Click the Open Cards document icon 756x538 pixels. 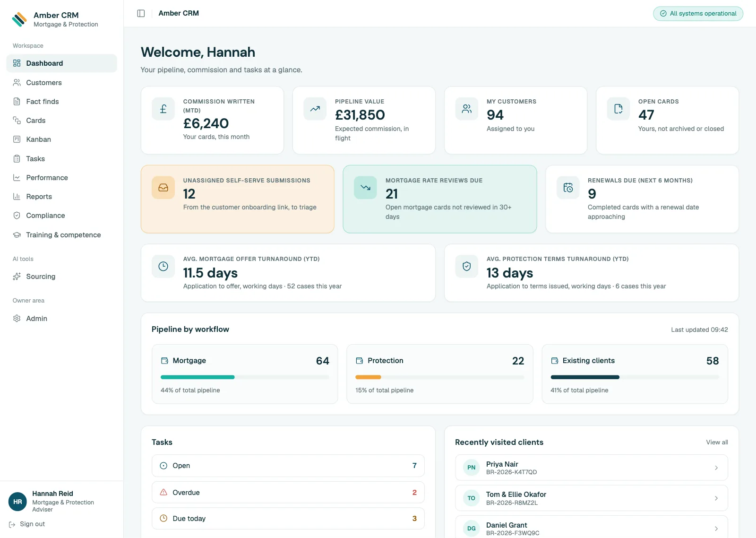pyautogui.click(x=618, y=109)
